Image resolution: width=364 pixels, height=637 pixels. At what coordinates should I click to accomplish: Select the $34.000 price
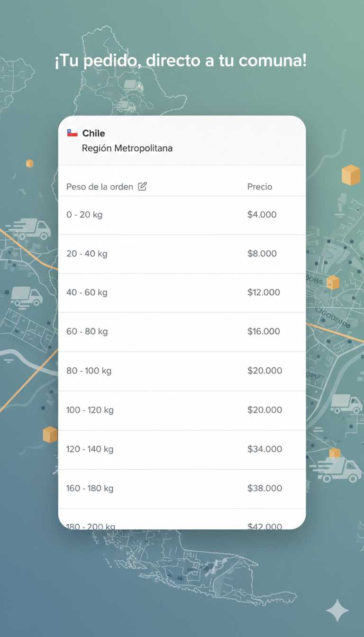coord(264,449)
